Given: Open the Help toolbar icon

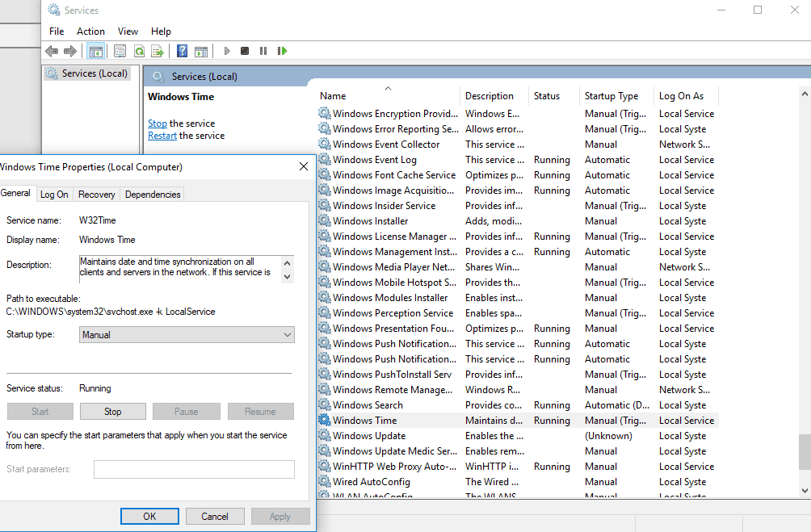Looking at the screenshot, I should tap(182, 51).
